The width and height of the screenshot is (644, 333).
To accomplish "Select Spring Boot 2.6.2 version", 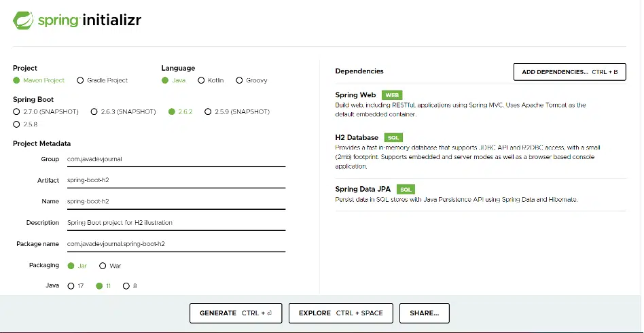I will pos(172,111).
